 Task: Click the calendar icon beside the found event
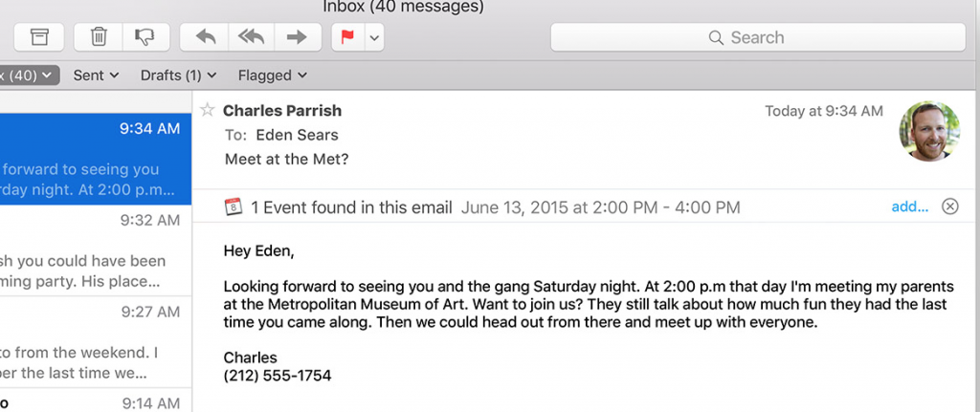pyautogui.click(x=234, y=207)
